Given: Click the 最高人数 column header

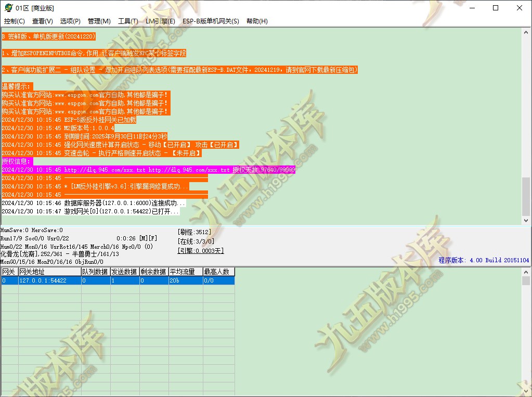Looking at the screenshot, I should click(219, 272).
